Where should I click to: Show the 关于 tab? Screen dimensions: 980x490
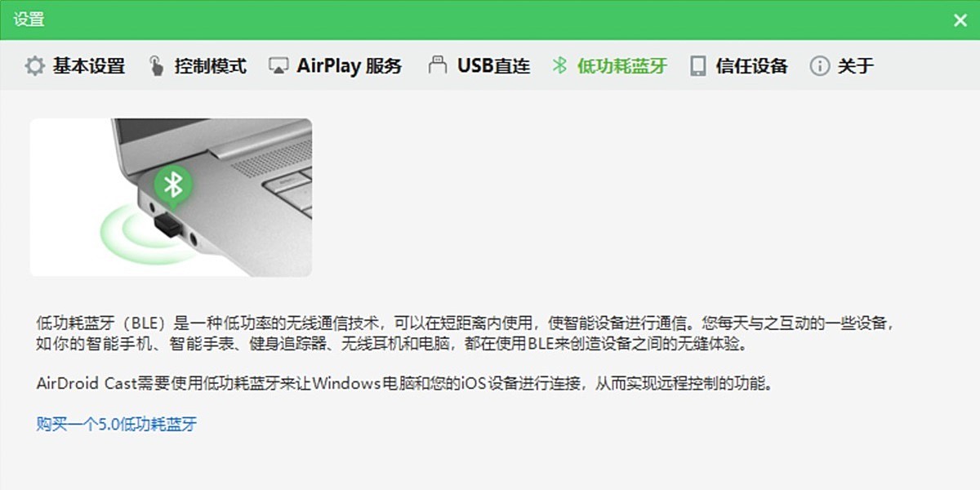pos(855,66)
